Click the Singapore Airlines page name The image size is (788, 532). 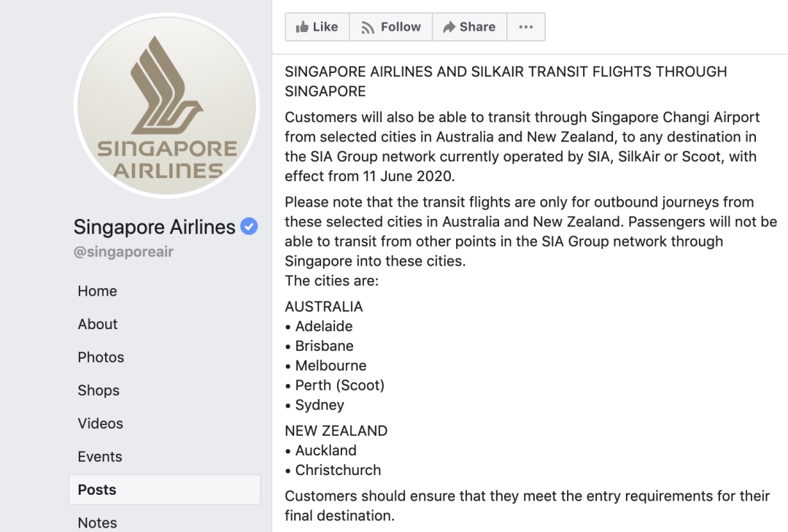coord(154,227)
